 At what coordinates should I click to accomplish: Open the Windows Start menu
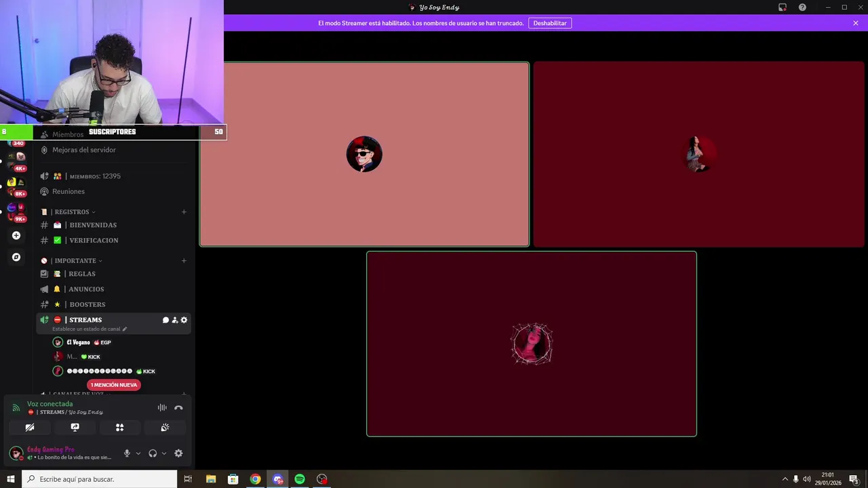coord(11,479)
